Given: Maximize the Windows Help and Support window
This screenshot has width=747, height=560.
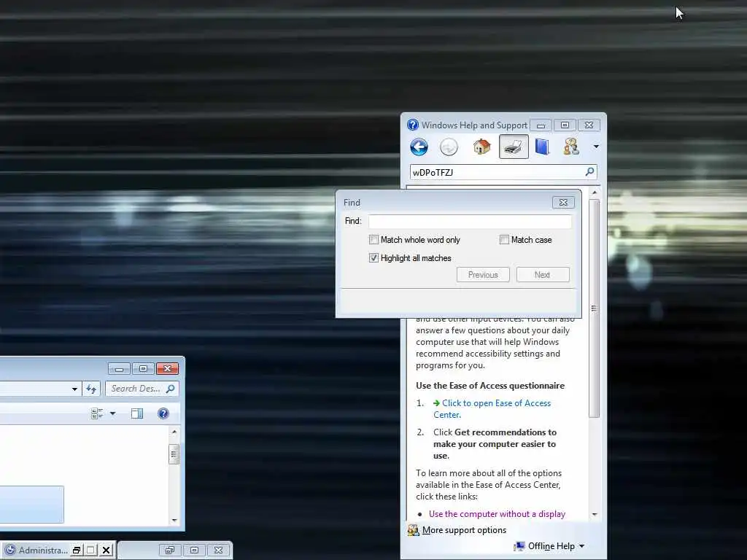Looking at the screenshot, I should tap(565, 125).
